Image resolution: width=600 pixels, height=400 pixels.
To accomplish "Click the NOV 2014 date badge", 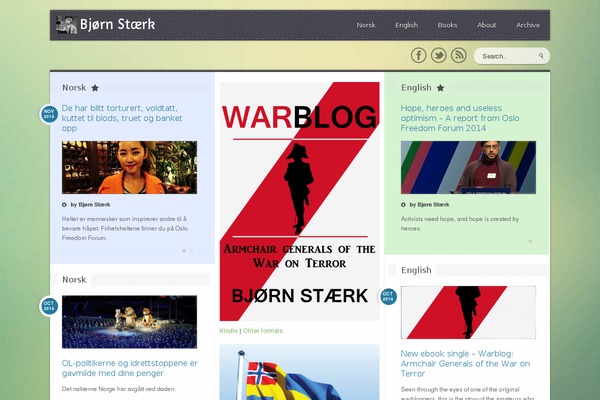I will coord(49,114).
